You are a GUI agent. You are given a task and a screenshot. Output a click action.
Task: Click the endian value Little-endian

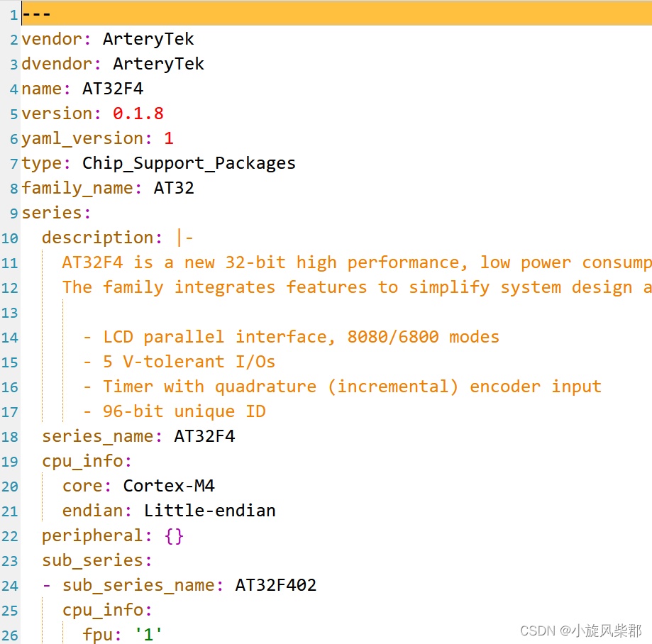pyautogui.click(x=209, y=511)
